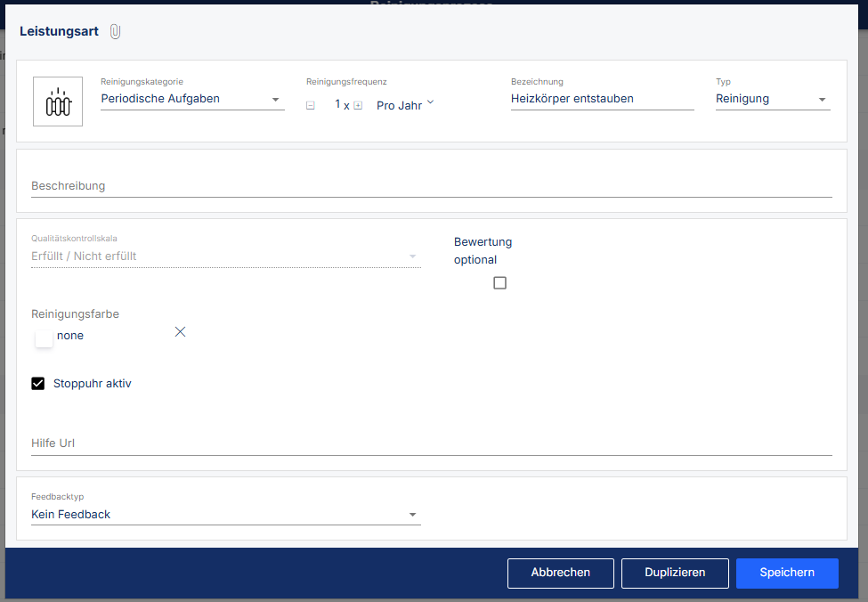Increase cleaning frequency with plus icon

coord(358,105)
